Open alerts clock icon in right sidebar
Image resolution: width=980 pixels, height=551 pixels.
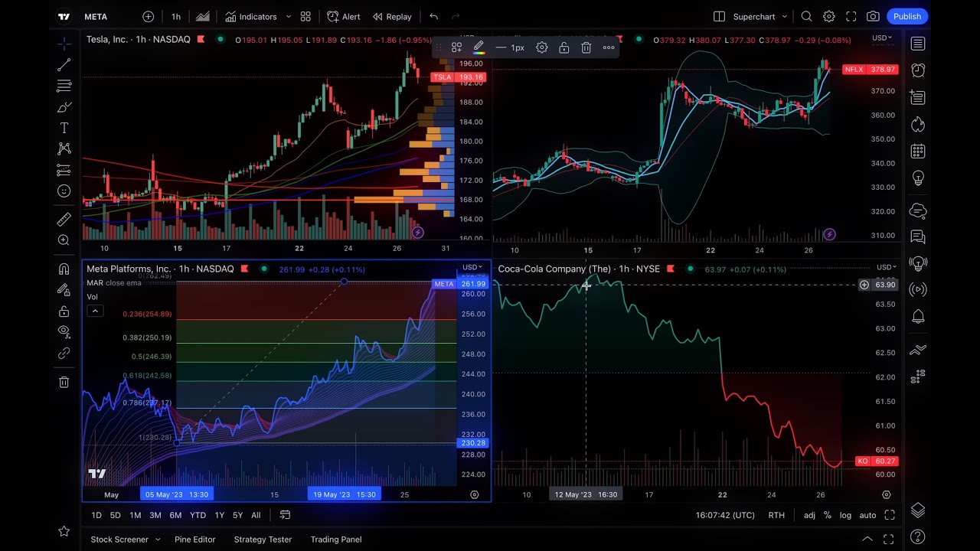pyautogui.click(x=918, y=70)
